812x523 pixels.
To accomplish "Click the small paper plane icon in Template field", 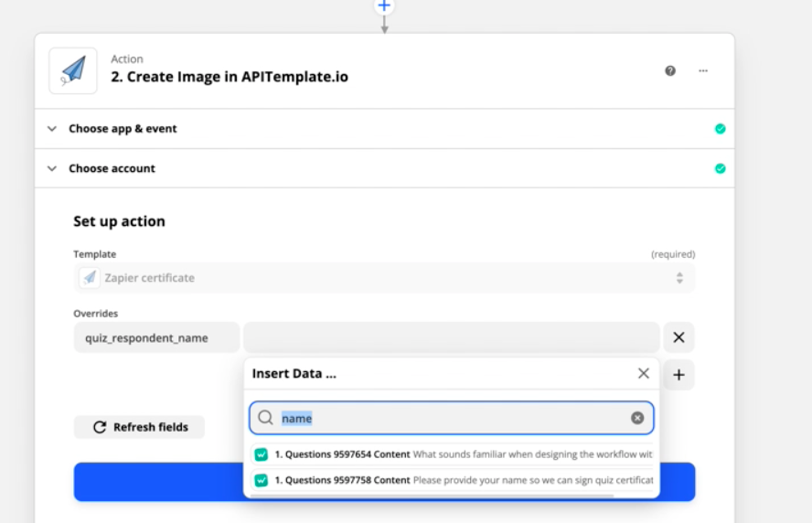I will tap(90, 278).
